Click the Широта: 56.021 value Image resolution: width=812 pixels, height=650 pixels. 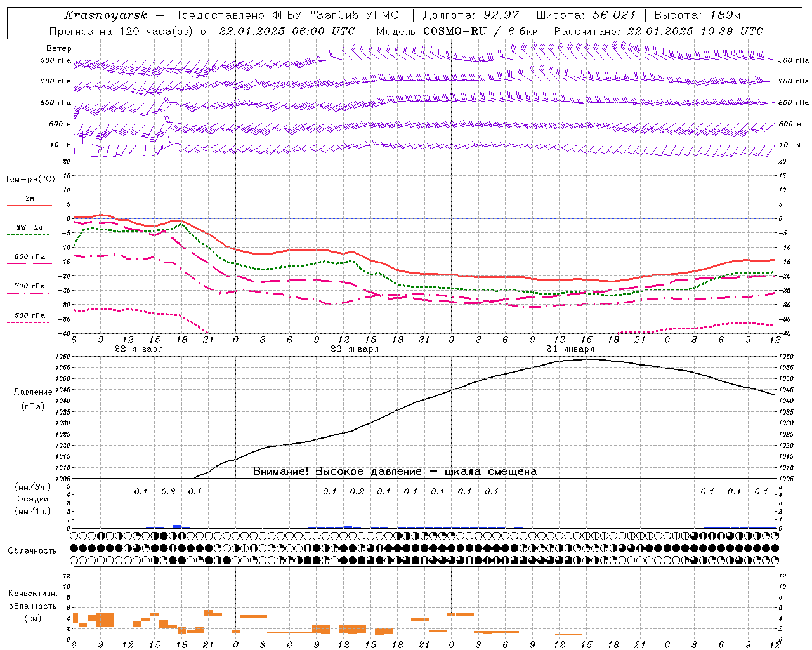(586, 15)
